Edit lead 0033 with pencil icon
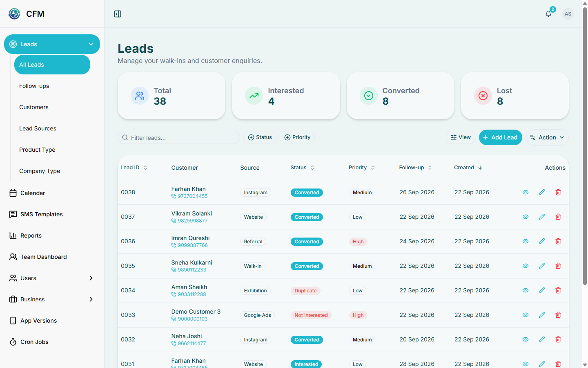Image resolution: width=588 pixels, height=368 pixels. pyautogui.click(x=542, y=315)
